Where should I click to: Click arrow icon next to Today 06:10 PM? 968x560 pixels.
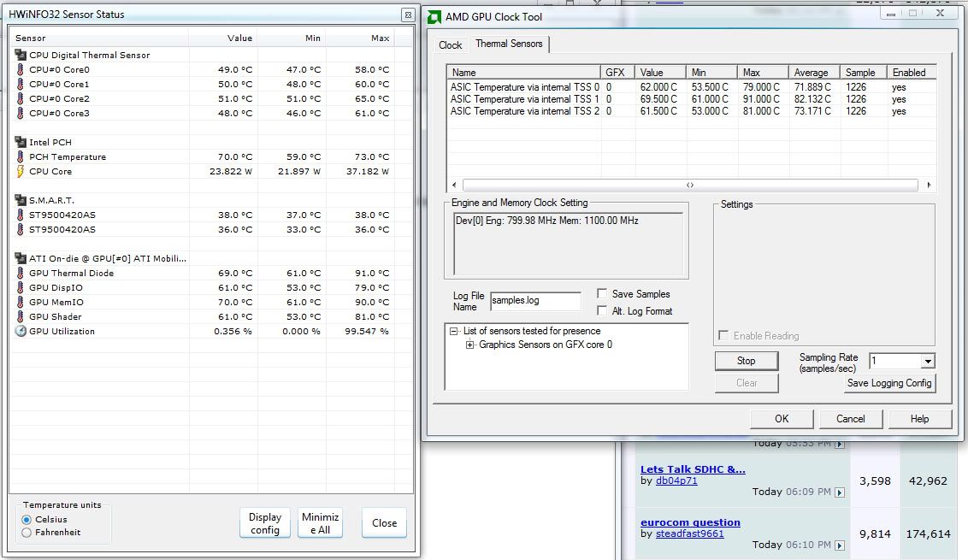pyautogui.click(x=840, y=545)
